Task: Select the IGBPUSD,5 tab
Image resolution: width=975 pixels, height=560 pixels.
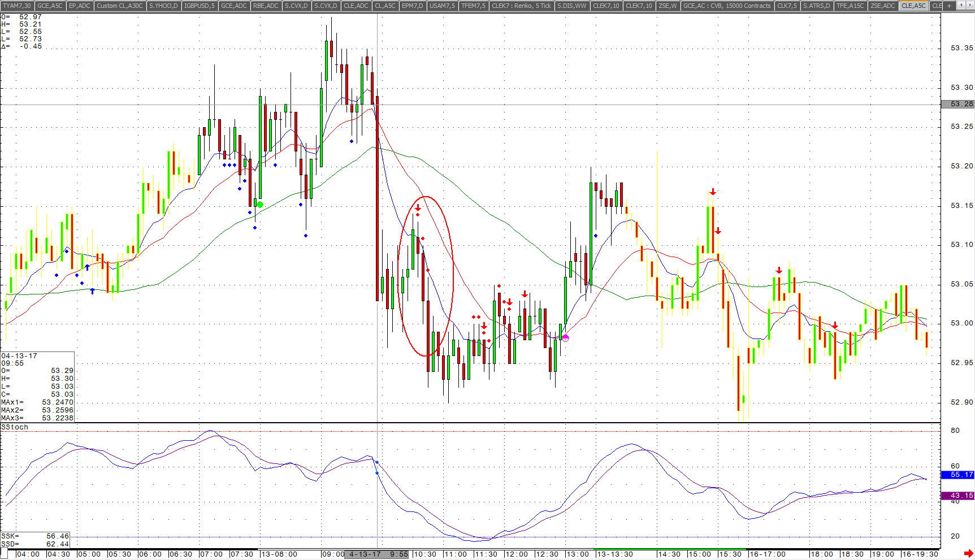Action: click(x=200, y=6)
